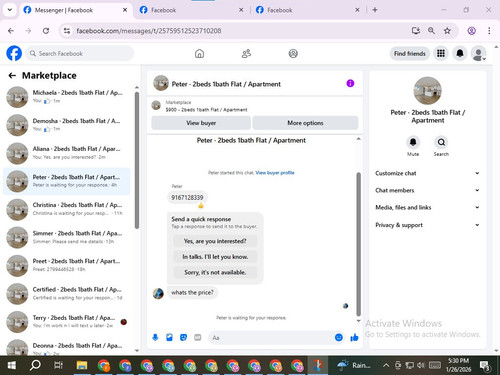Viewport: 500px width, 375px height.
Task: Click the Search Facebook field
Action: pos(80,53)
